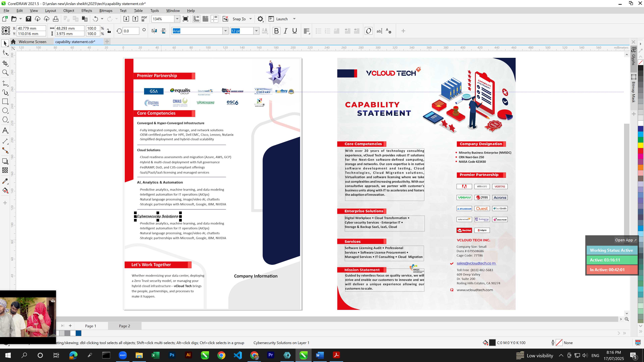Open the Arial font list dropdown
This screenshot has height=362, width=644.
coord(226,31)
